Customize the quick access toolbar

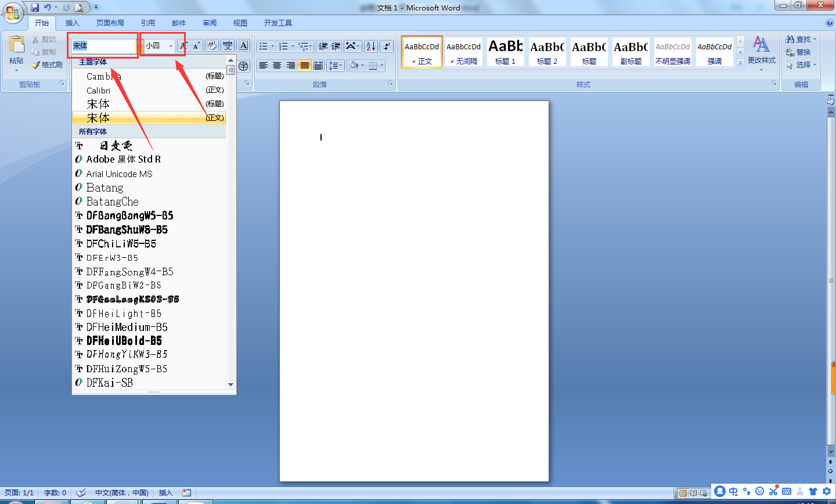point(96,8)
